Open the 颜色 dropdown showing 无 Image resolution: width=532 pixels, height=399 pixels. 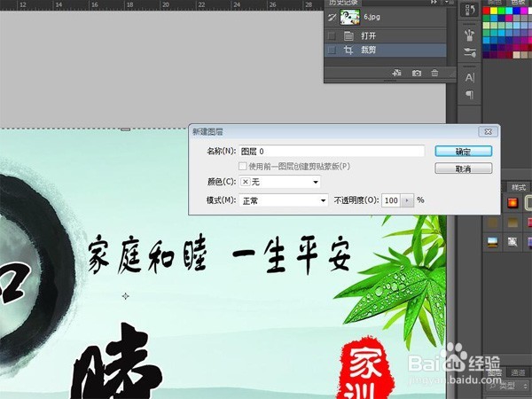coord(279,182)
